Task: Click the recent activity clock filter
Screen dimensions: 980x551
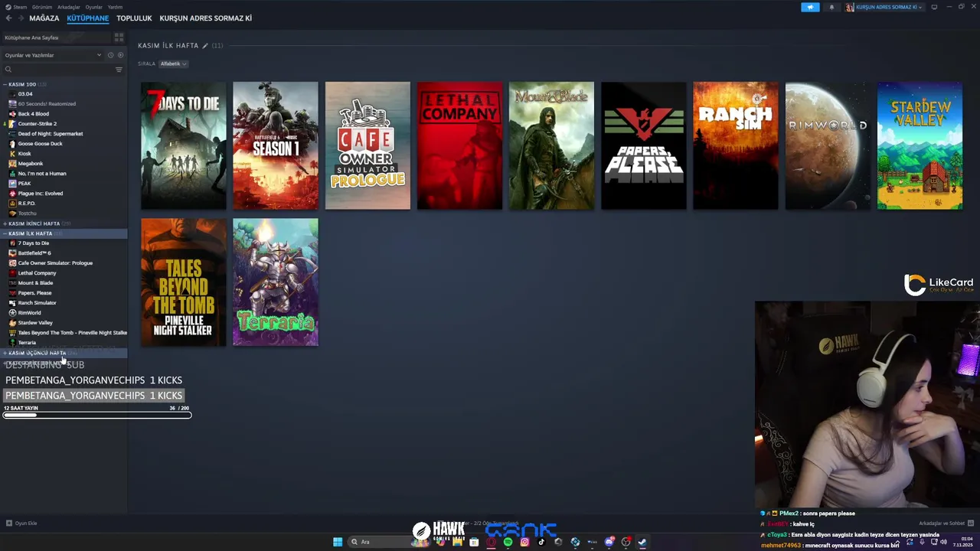Action: (x=110, y=55)
